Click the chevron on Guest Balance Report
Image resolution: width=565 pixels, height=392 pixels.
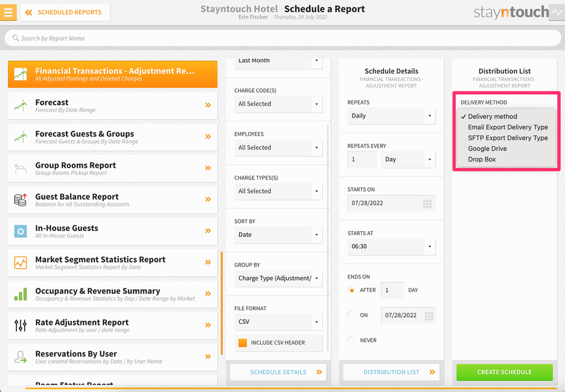(x=208, y=199)
